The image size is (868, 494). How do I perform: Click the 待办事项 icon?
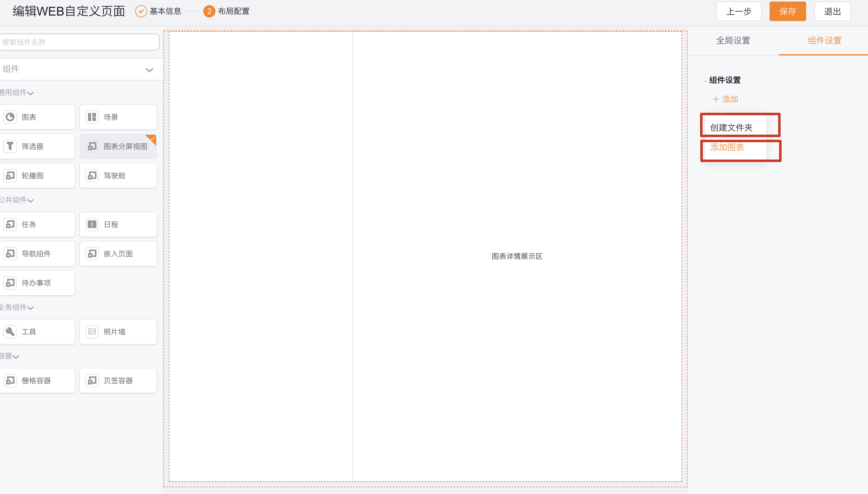point(10,283)
